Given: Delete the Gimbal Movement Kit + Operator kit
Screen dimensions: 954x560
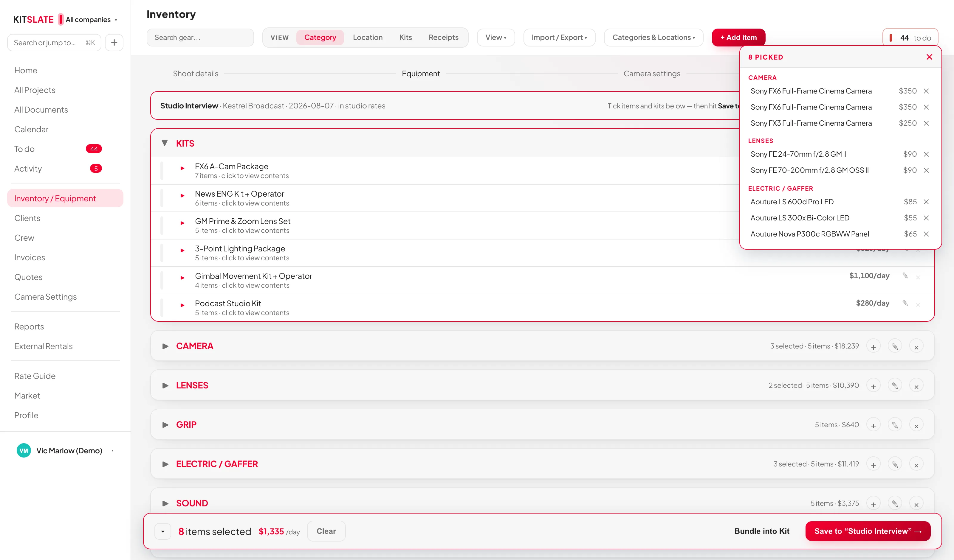Looking at the screenshot, I should point(918,277).
